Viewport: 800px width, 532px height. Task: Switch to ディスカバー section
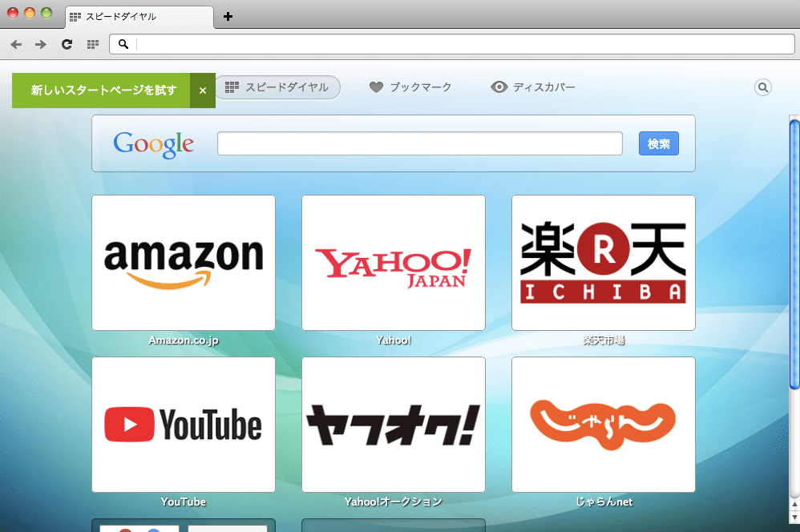click(x=533, y=87)
